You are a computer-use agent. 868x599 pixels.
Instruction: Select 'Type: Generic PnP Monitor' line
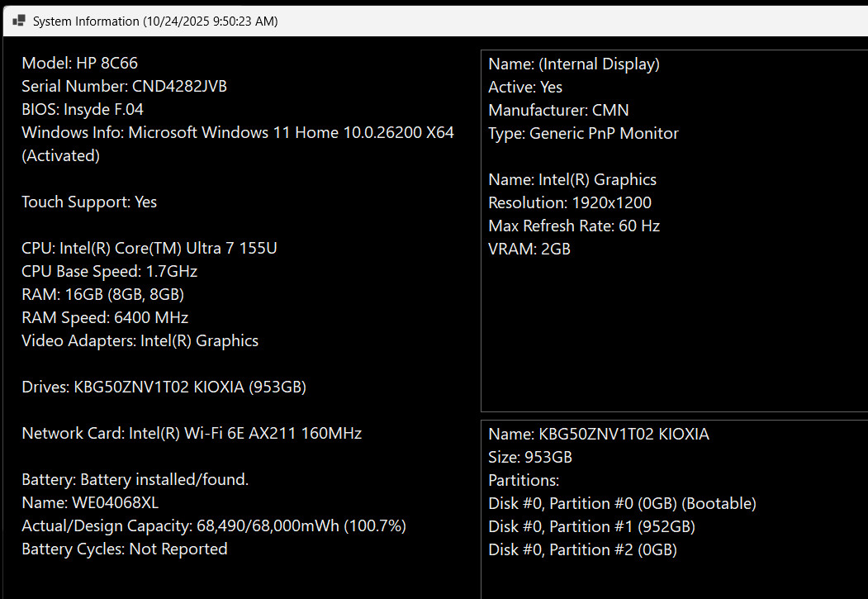[x=583, y=133]
